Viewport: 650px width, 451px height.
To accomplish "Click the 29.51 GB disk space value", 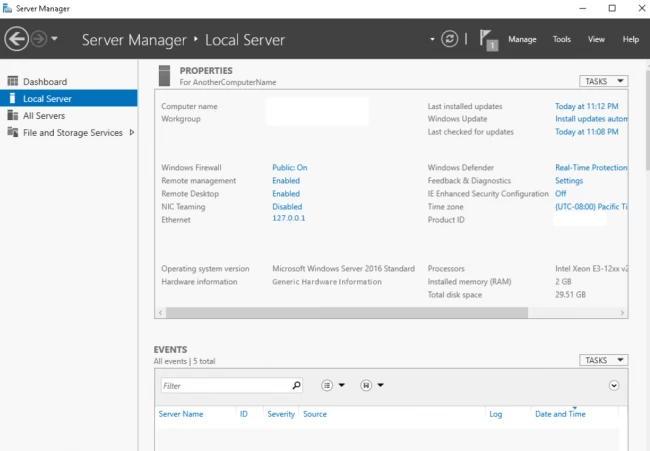I will 570,295.
